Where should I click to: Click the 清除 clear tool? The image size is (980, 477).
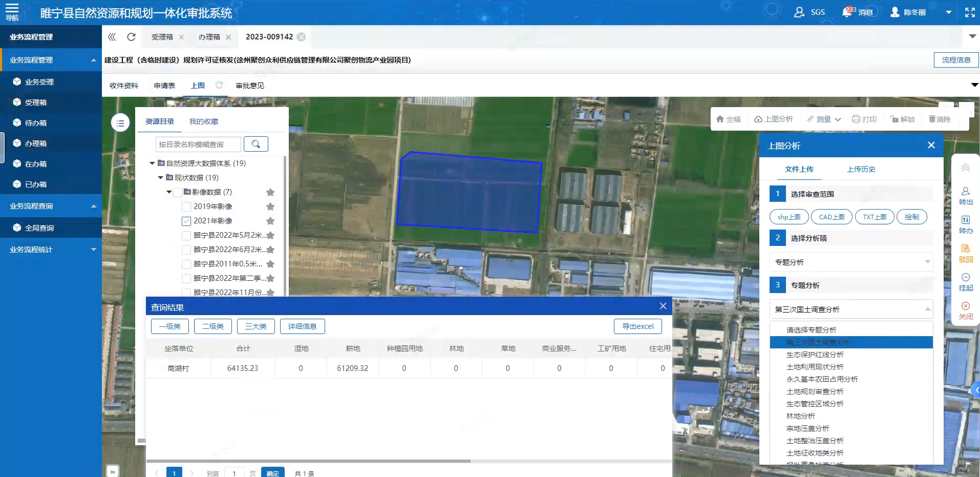(x=940, y=119)
